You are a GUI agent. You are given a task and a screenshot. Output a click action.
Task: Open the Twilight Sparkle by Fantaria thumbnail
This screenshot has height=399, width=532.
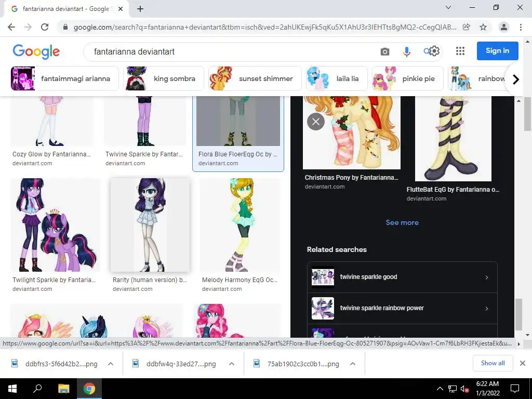[x=55, y=225]
